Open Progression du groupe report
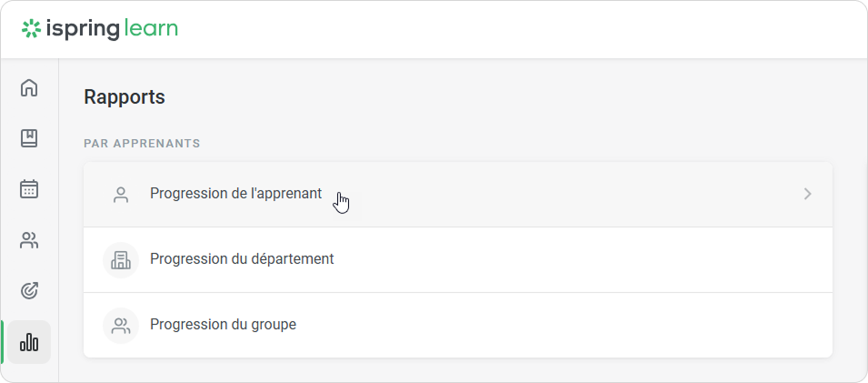The width and height of the screenshot is (868, 383). click(223, 325)
